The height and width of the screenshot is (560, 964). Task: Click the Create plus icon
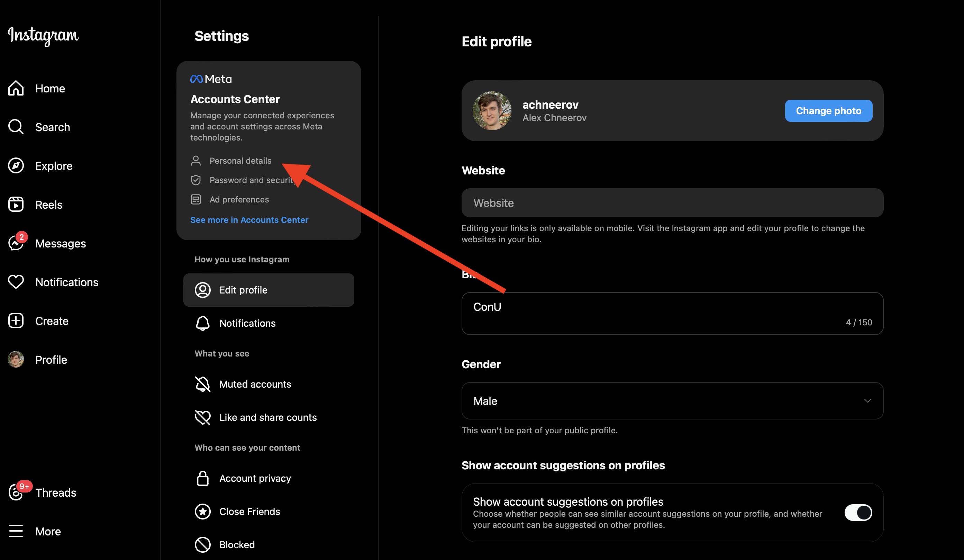[x=16, y=320]
